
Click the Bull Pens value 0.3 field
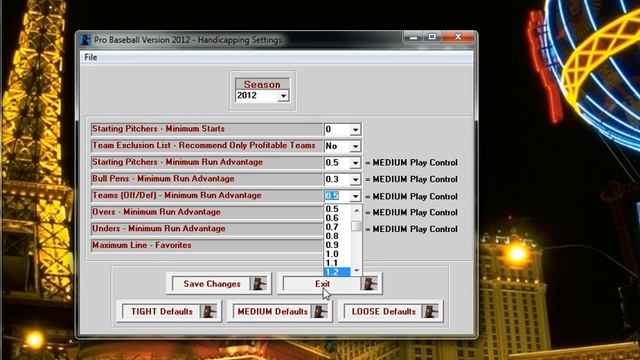tap(337, 179)
